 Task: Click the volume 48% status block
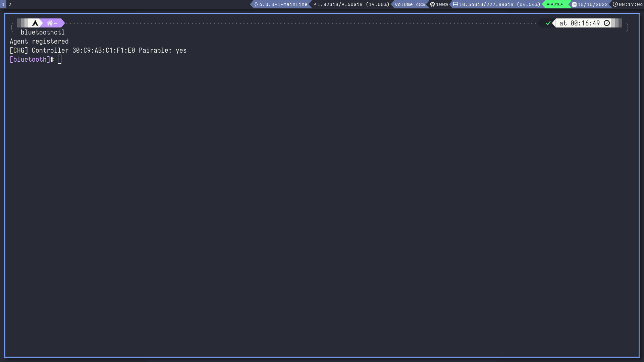[410, 4]
